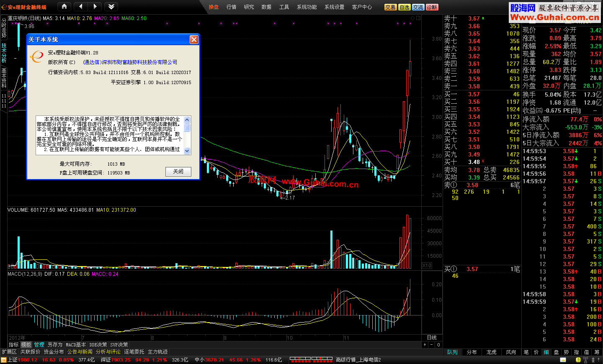This screenshot has height=364, width=603.
Task: Open the 通达信 company link
Action: click(x=130, y=62)
